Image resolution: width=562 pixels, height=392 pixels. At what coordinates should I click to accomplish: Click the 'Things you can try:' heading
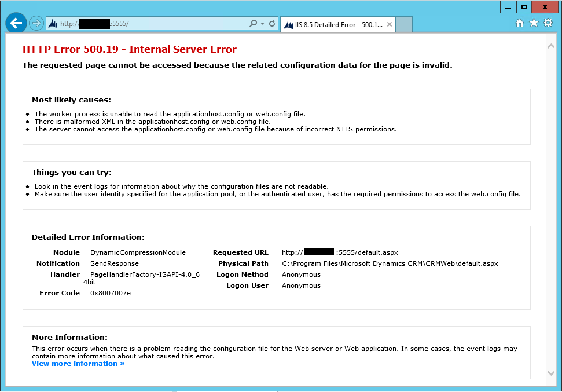72,173
